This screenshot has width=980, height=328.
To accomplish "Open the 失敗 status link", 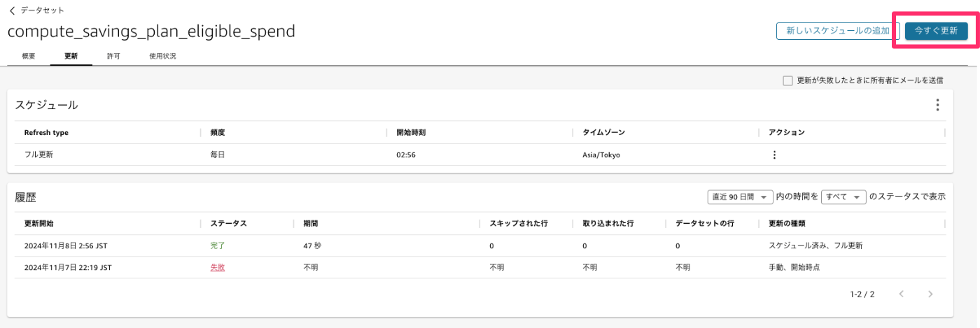I will click(218, 268).
